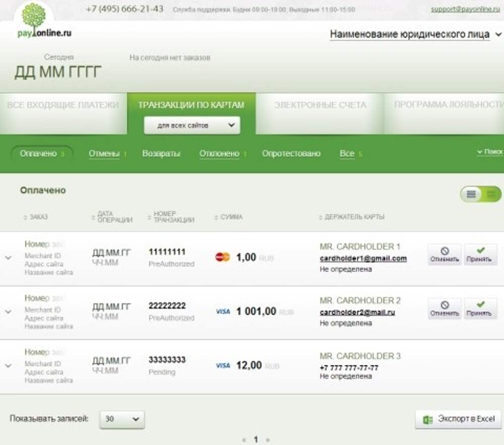The width and height of the screenshot is (504, 445).
Task: Export transactions with Экспорт в Excel
Action: 458,419
